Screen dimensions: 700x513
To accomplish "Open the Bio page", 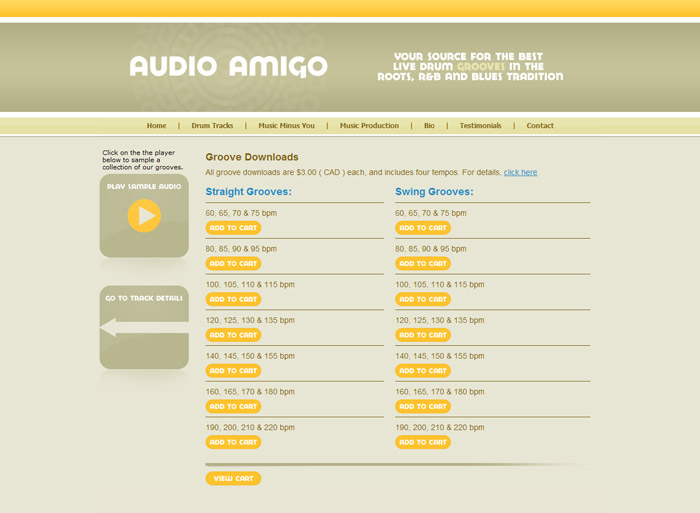I will 429,125.
